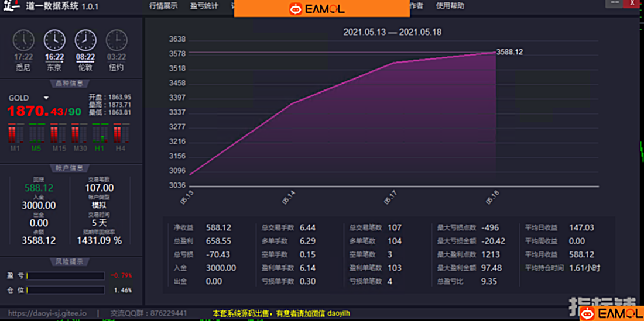Click the M15 timeframe signal indicator

click(x=58, y=134)
